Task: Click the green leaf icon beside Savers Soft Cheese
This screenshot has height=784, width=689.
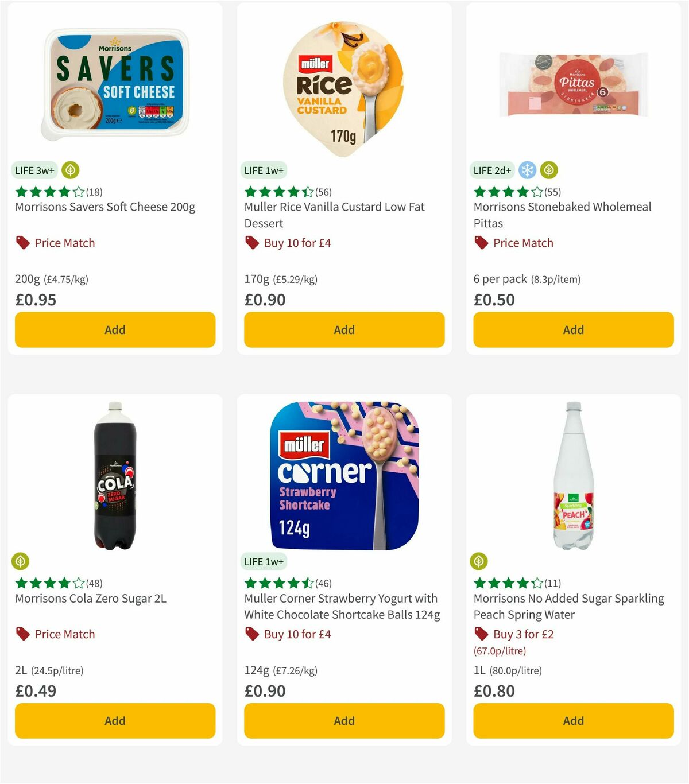Action: pyautogui.click(x=70, y=170)
